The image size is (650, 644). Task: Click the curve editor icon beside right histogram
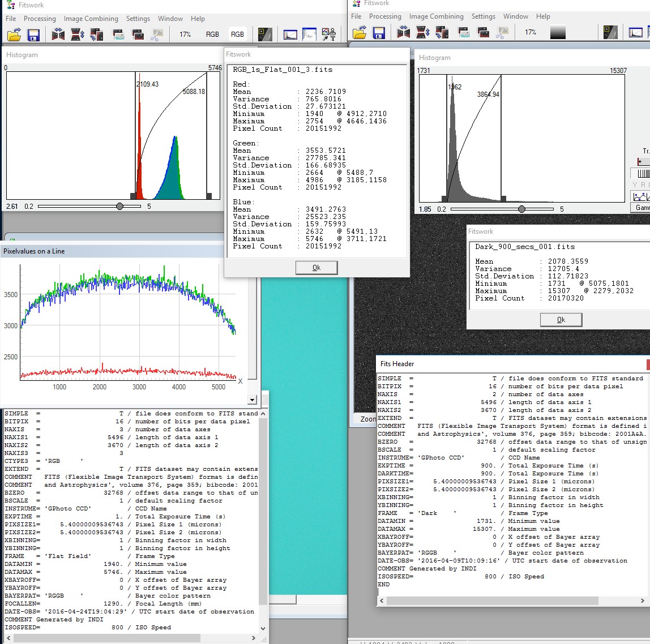[x=640, y=196]
